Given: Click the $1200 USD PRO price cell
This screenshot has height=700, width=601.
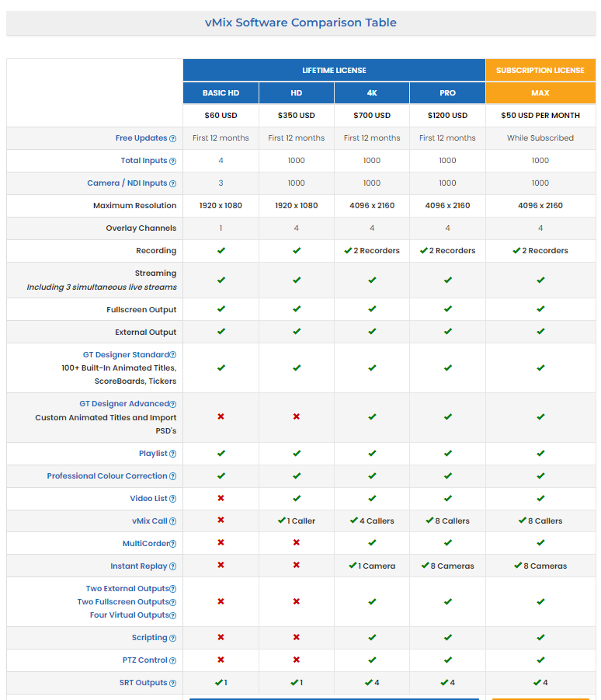Looking at the screenshot, I should (447, 116).
